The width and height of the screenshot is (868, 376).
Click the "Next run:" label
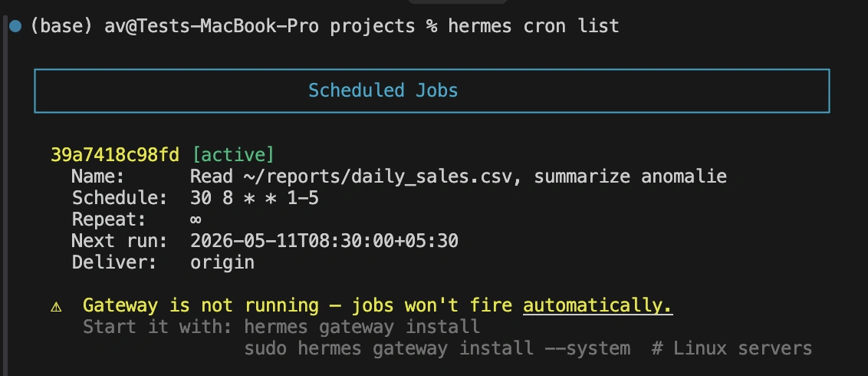[x=120, y=241]
